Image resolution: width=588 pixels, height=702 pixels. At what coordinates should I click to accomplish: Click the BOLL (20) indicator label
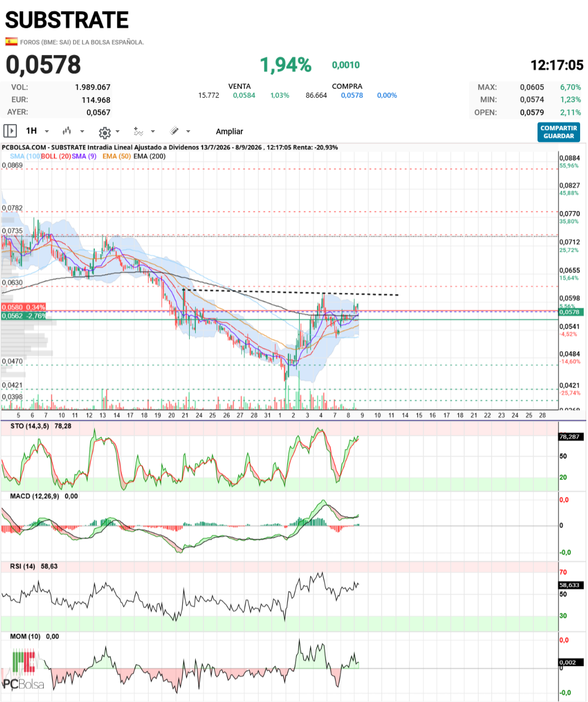click(x=56, y=156)
